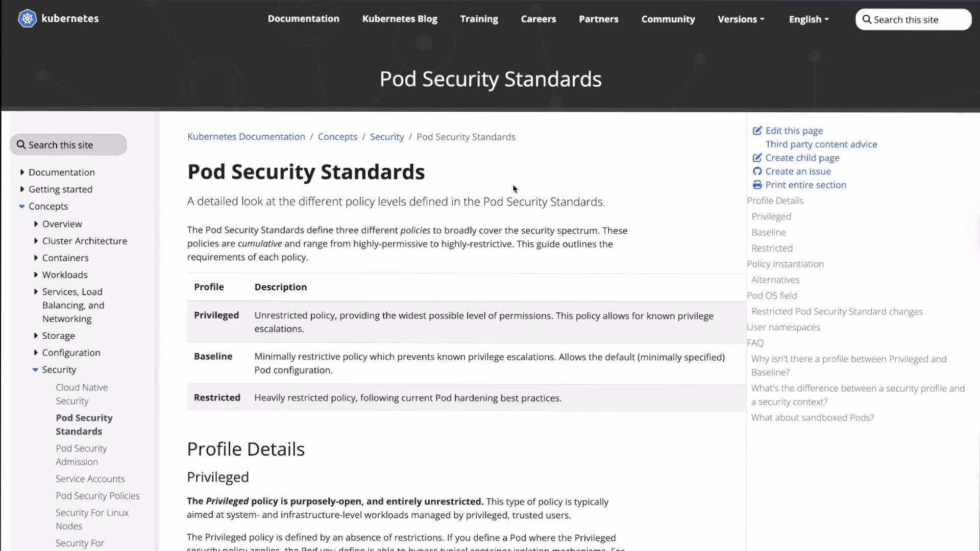Click Security breadcrumb link
The width and height of the screenshot is (980, 551).
(x=386, y=137)
